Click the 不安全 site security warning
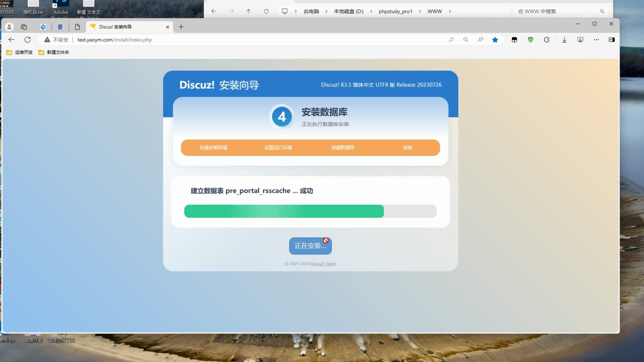Screen dimensions: 644x362 click(56, 40)
